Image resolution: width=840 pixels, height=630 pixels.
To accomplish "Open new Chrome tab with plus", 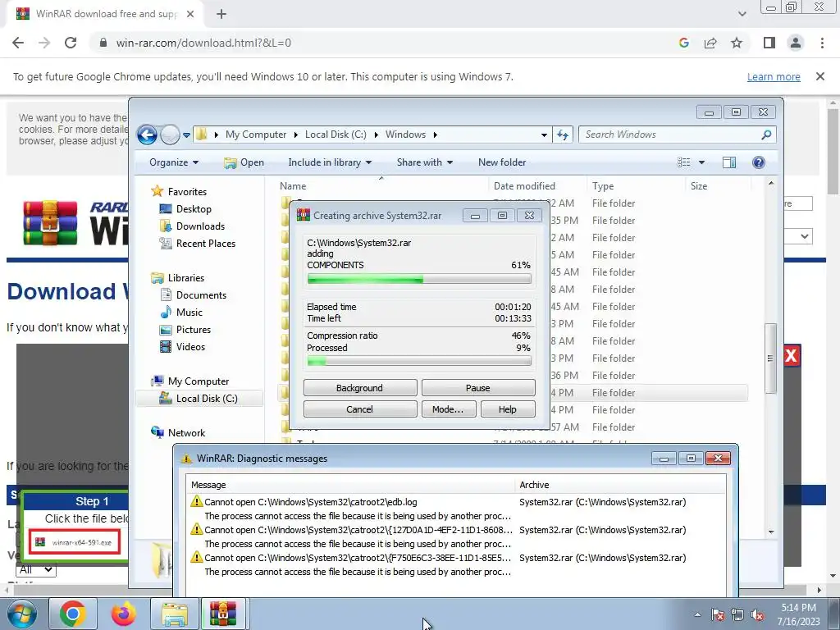I will tap(221, 14).
